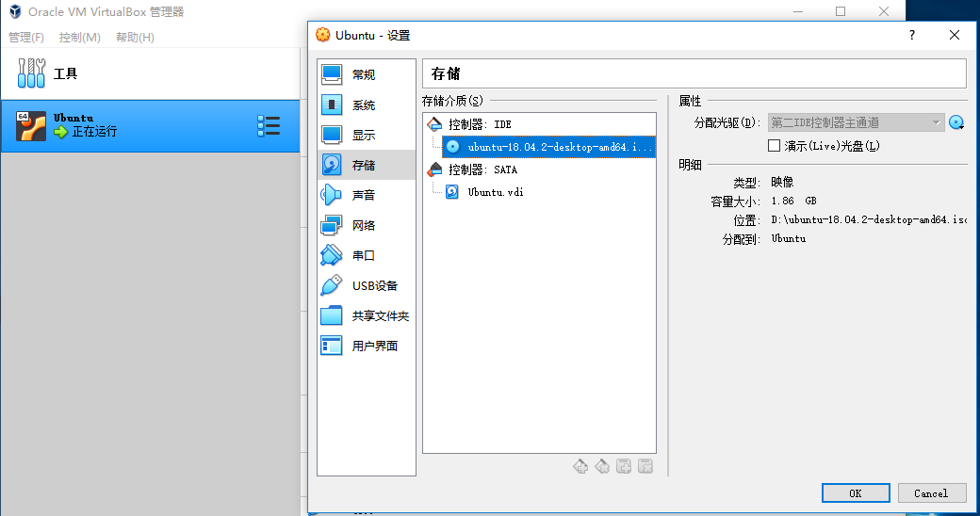Click the 存储介质(S) label
The image size is (980, 516).
pyautogui.click(x=452, y=101)
